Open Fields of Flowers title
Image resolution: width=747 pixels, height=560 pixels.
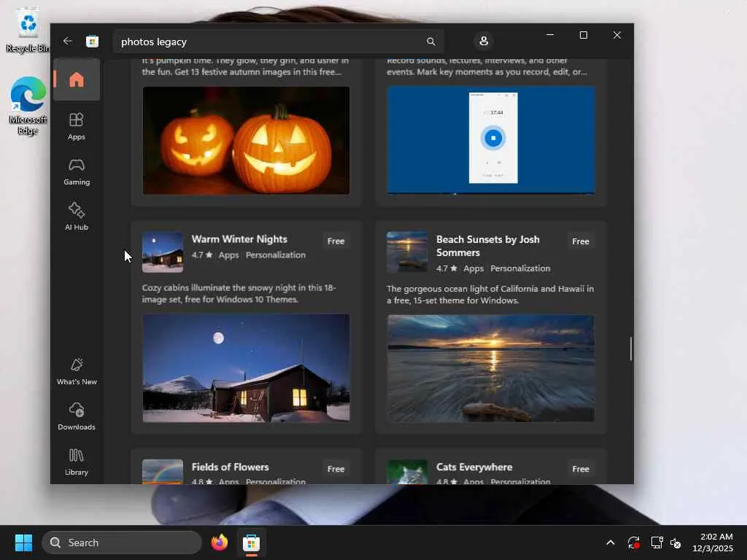(230, 467)
